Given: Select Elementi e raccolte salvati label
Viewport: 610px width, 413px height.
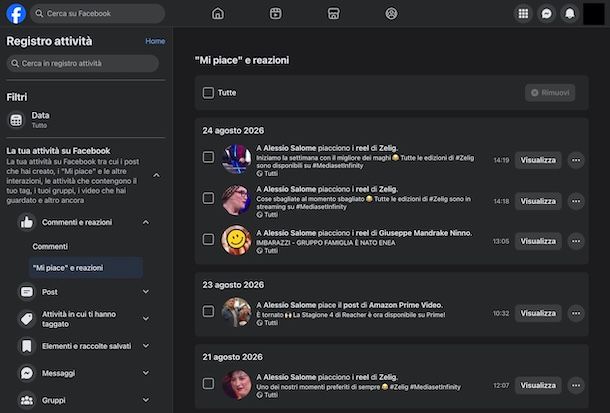Looking at the screenshot, I should tap(86, 346).
